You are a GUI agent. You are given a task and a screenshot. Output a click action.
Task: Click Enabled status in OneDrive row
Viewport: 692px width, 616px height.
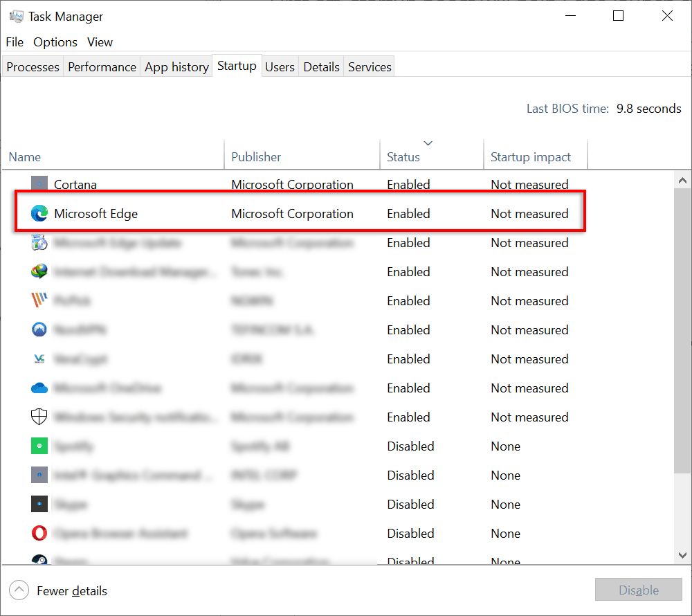408,388
